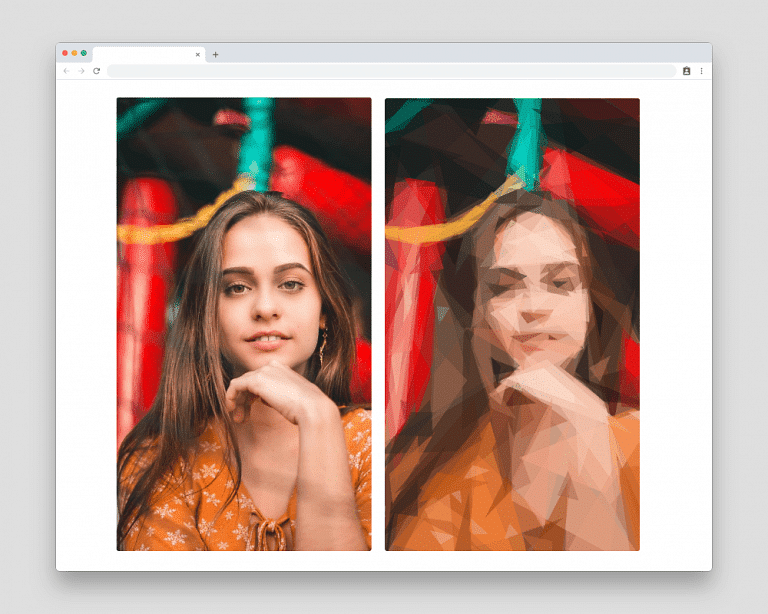Reload the current page
This screenshot has height=614, width=768.
[x=96, y=71]
